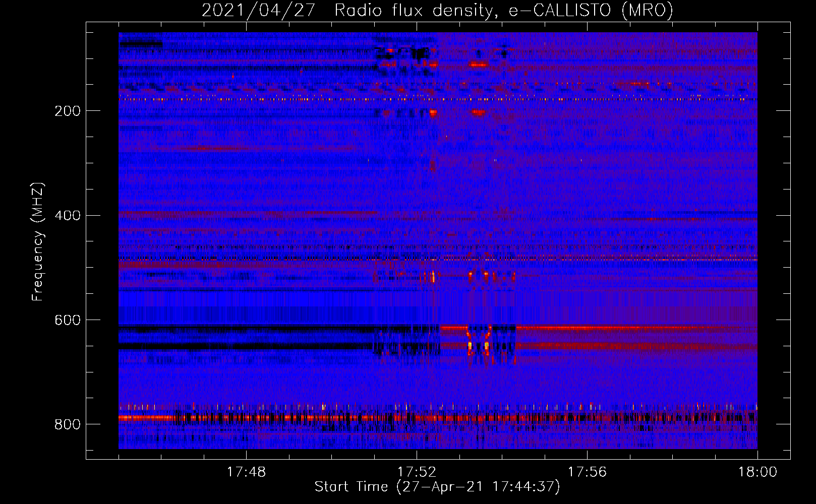Image resolution: width=816 pixels, height=504 pixels.
Task: Click the '18:00' time tick label
Action: [x=757, y=472]
